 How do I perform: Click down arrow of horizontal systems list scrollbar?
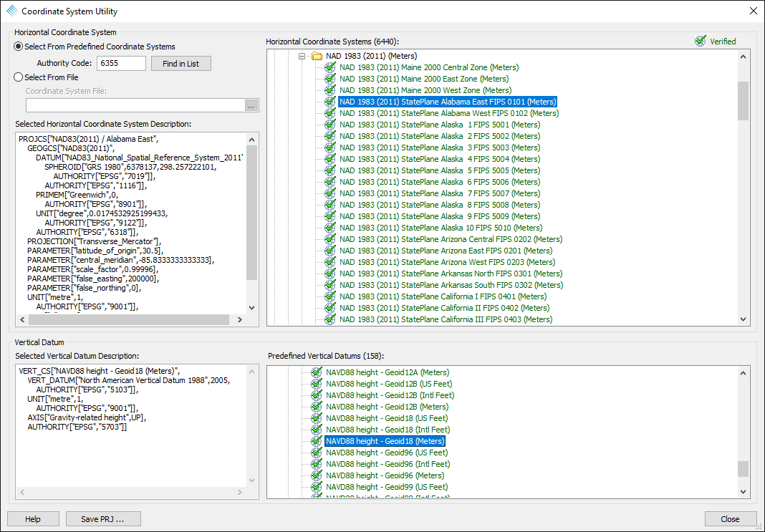point(743,319)
